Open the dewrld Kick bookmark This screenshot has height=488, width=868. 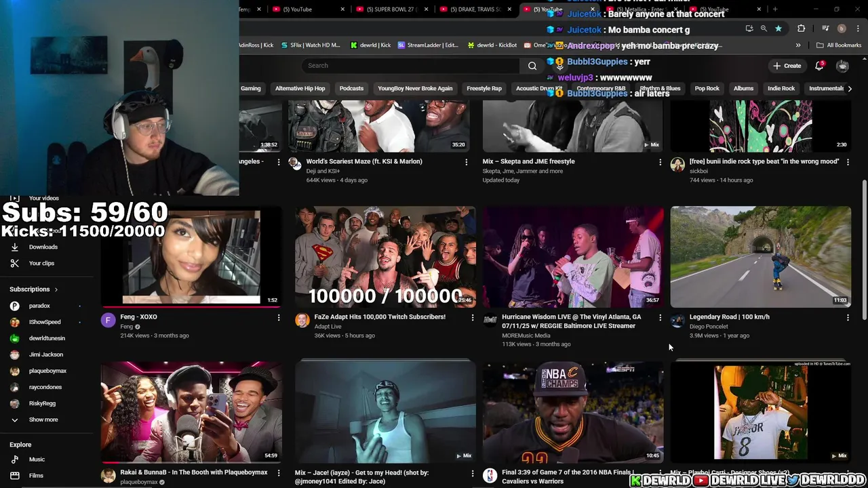pyautogui.click(x=370, y=45)
